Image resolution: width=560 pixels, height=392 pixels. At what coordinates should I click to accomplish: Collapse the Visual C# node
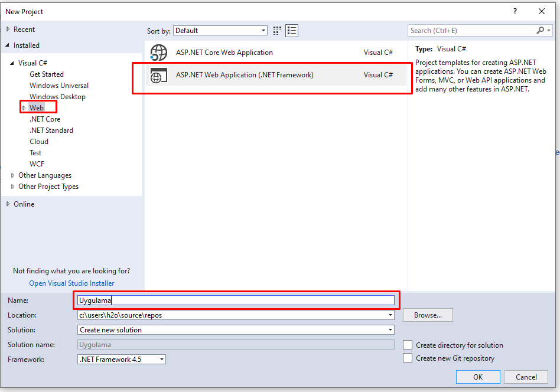(12, 63)
